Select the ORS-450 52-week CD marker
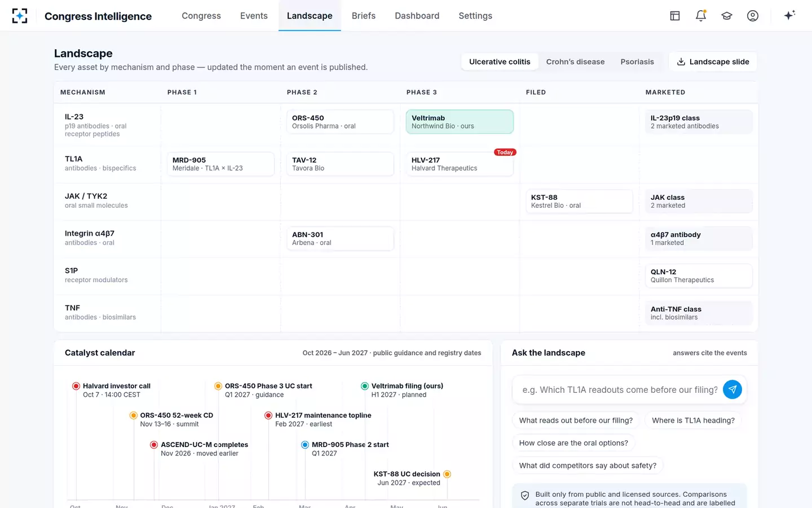 134,415
